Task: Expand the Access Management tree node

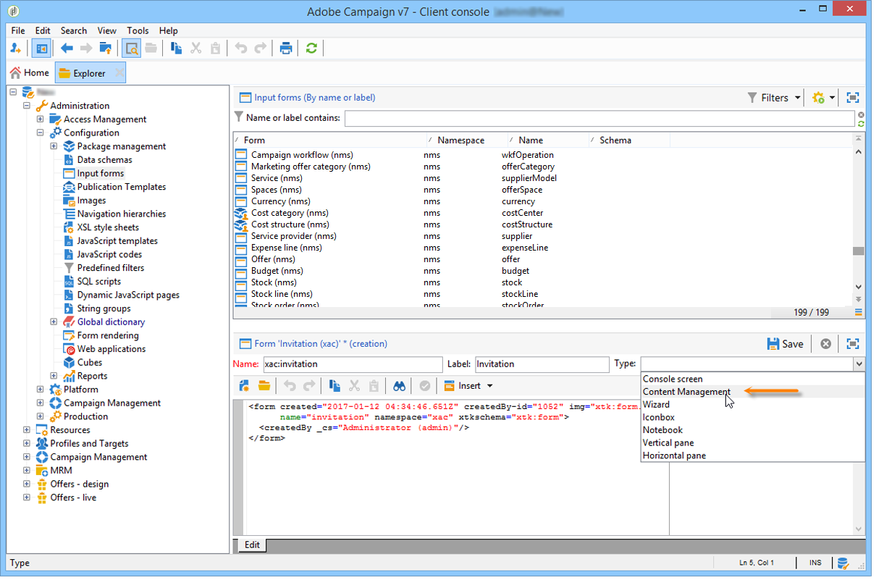Action: point(41,119)
